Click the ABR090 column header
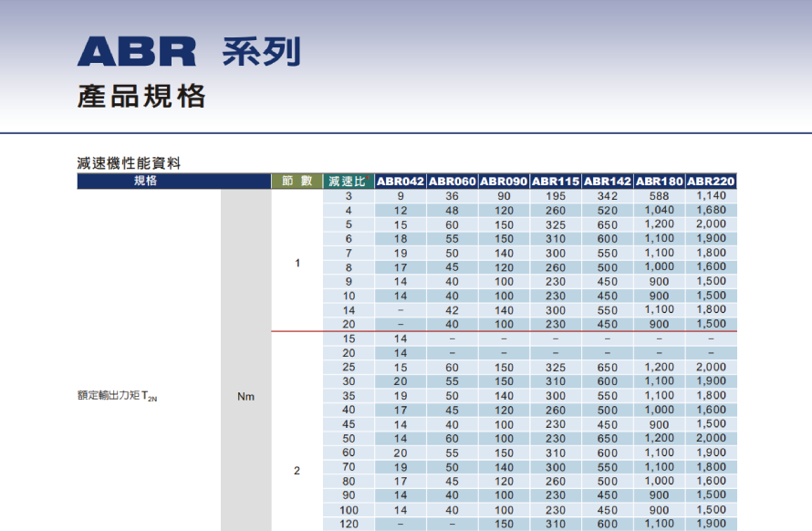The height and width of the screenshot is (531, 812). click(x=504, y=181)
